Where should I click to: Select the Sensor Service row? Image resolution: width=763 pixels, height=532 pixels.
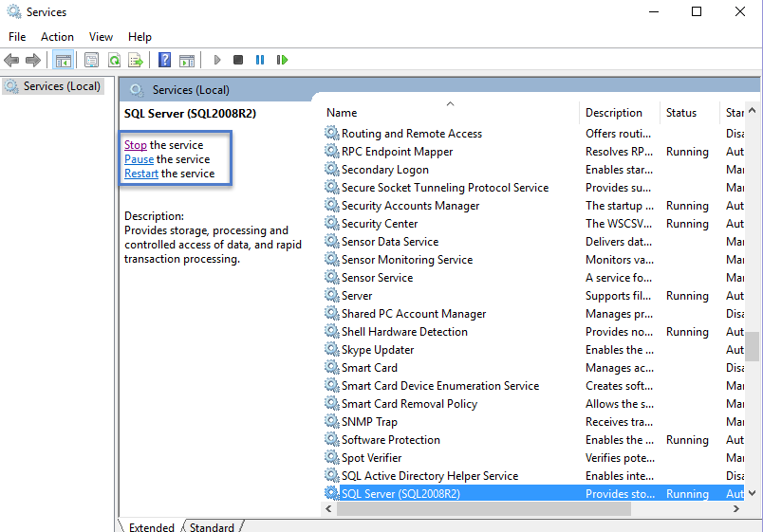tap(533, 277)
